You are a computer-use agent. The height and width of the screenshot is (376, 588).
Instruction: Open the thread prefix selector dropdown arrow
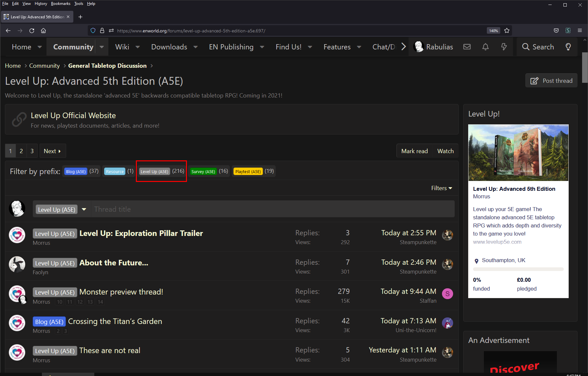[x=84, y=209]
